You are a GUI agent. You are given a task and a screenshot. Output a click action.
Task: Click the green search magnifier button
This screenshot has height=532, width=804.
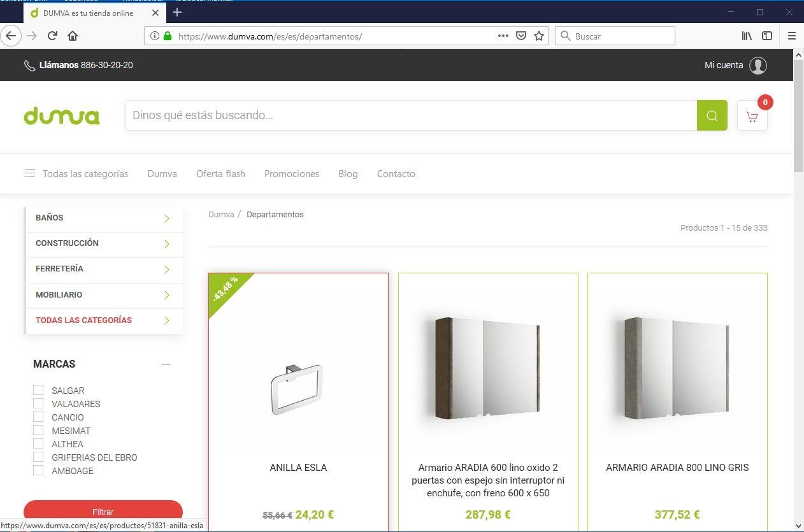pyautogui.click(x=712, y=115)
